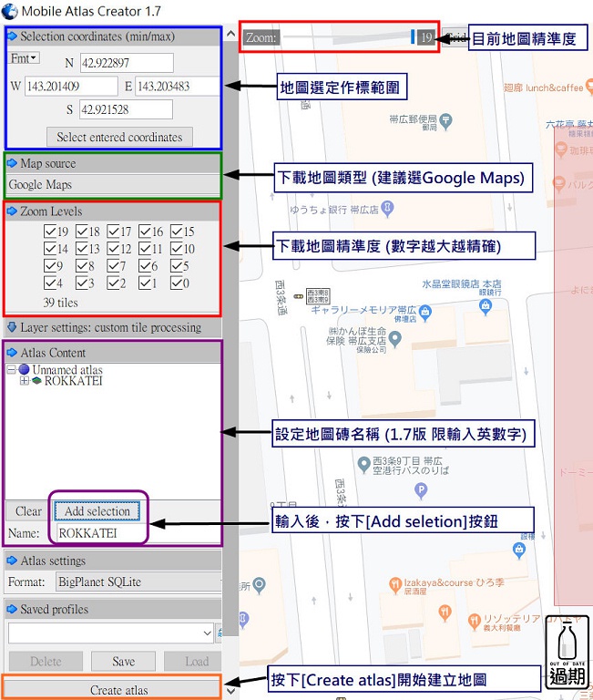Click the ゆうちょ銀行 帯広店 map pin
Screen dimensions: 593x700
click(387, 209)
